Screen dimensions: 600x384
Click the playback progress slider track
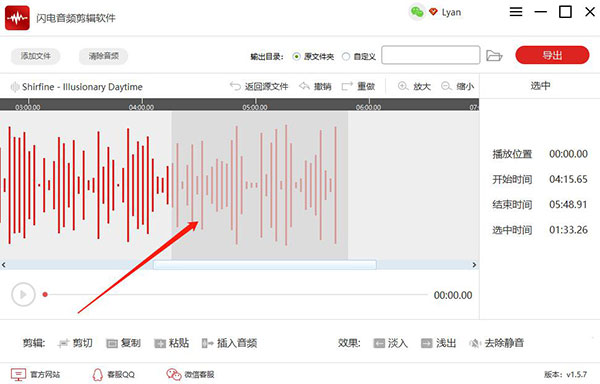(x=236, y=295)
